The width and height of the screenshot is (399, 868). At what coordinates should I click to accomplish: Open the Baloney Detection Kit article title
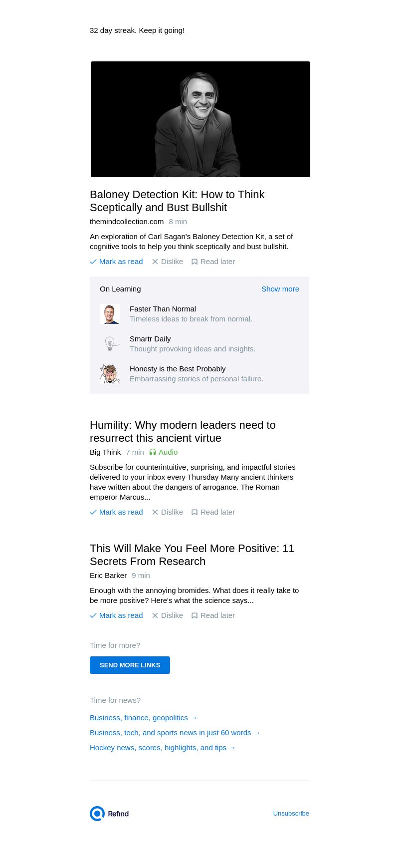[x=177, y=201]
